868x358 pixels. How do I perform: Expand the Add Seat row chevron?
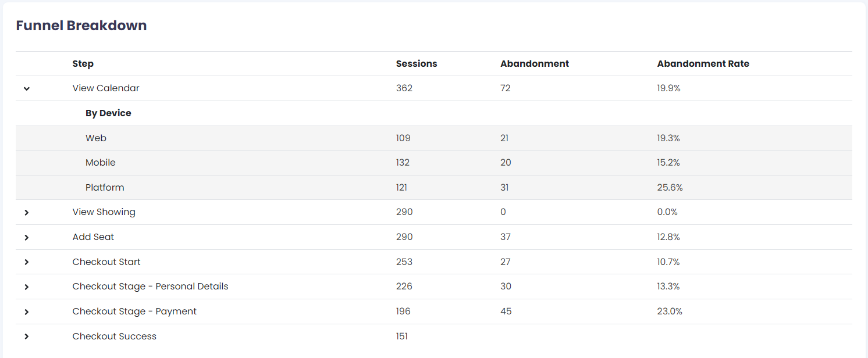(x=27, y=238)
